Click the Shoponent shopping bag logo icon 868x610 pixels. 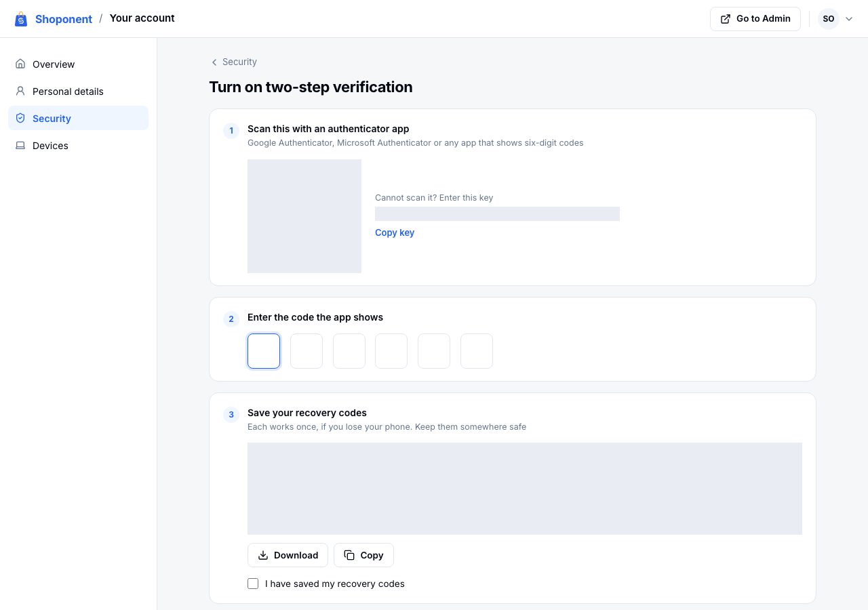tap(21, 19)
